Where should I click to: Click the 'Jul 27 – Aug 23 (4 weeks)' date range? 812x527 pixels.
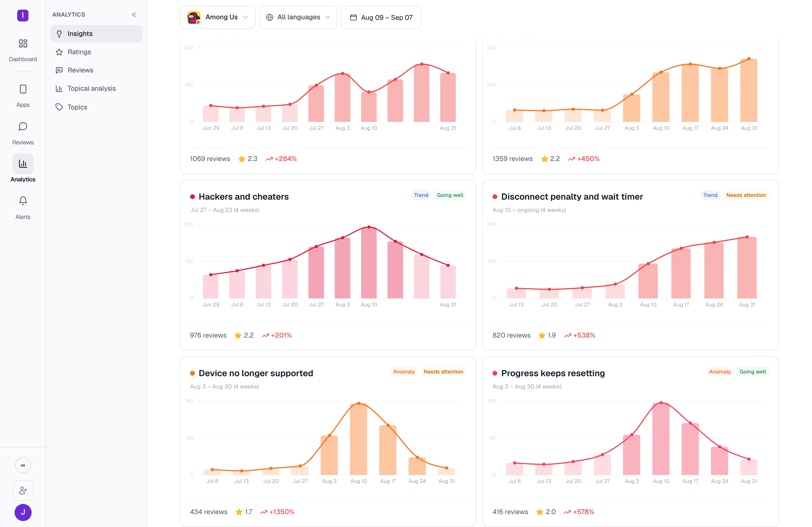[x=224, y=210]
